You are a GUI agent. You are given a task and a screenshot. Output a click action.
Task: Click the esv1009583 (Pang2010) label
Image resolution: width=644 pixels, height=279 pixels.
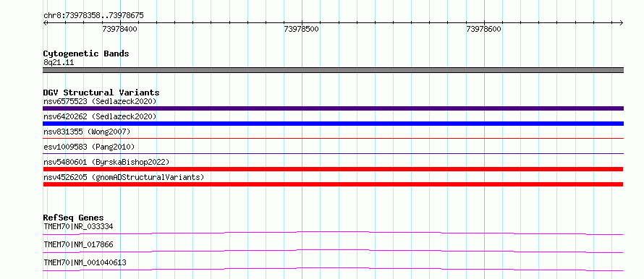[x=89, y=147]
